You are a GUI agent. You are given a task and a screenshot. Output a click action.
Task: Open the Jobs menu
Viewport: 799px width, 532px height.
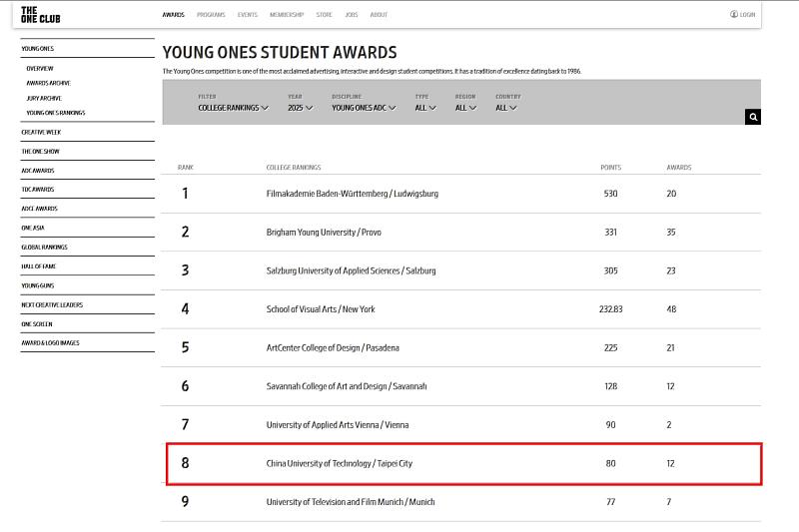point(352,15)
